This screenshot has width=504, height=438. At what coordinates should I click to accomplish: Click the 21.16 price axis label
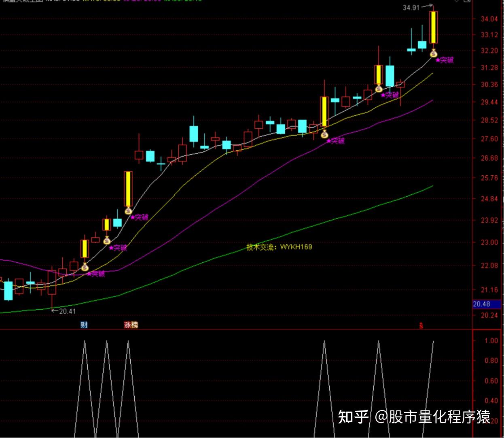tap(489, 290)
